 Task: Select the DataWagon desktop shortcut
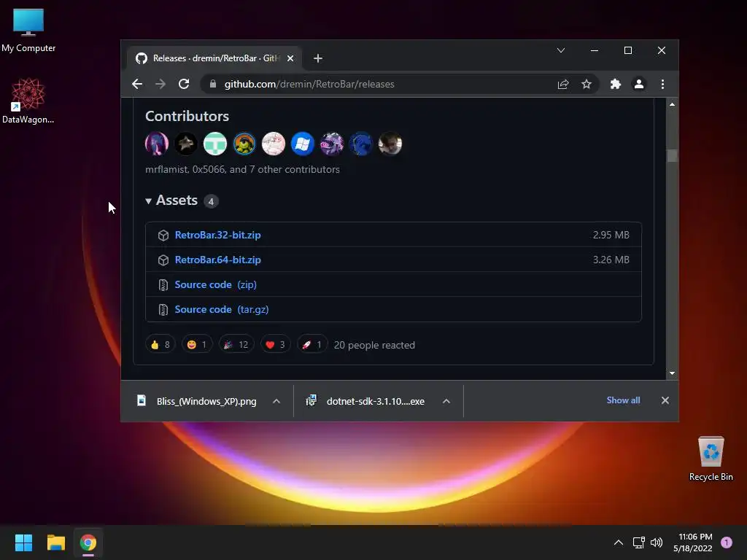click(28, 101)
